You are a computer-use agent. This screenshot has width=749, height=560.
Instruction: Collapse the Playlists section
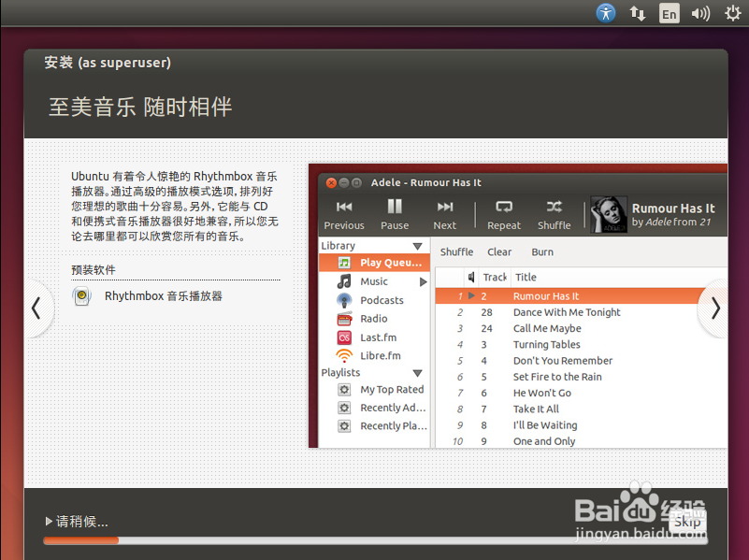click(415, 372)
